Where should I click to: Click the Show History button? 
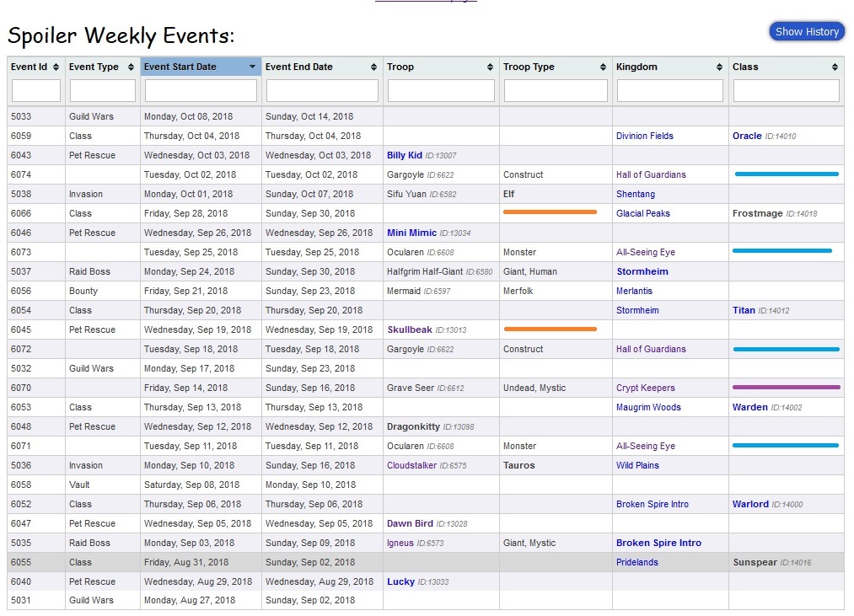click(807, 32)
